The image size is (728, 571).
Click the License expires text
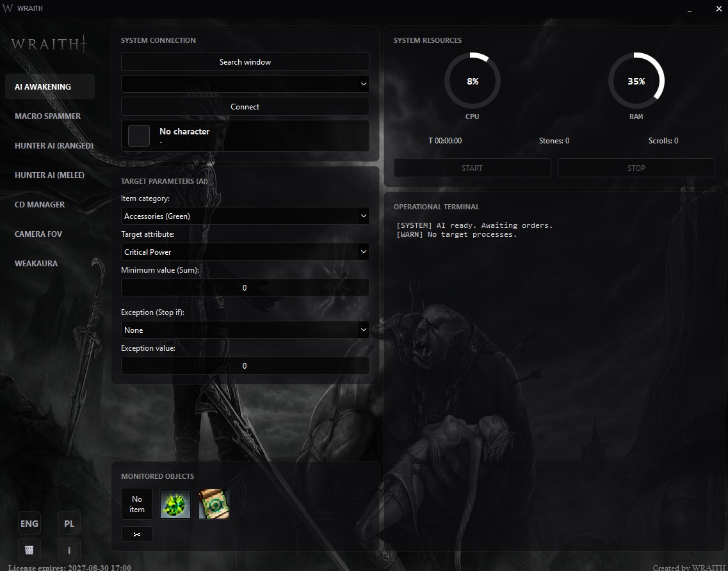click(x=70, y=567)
